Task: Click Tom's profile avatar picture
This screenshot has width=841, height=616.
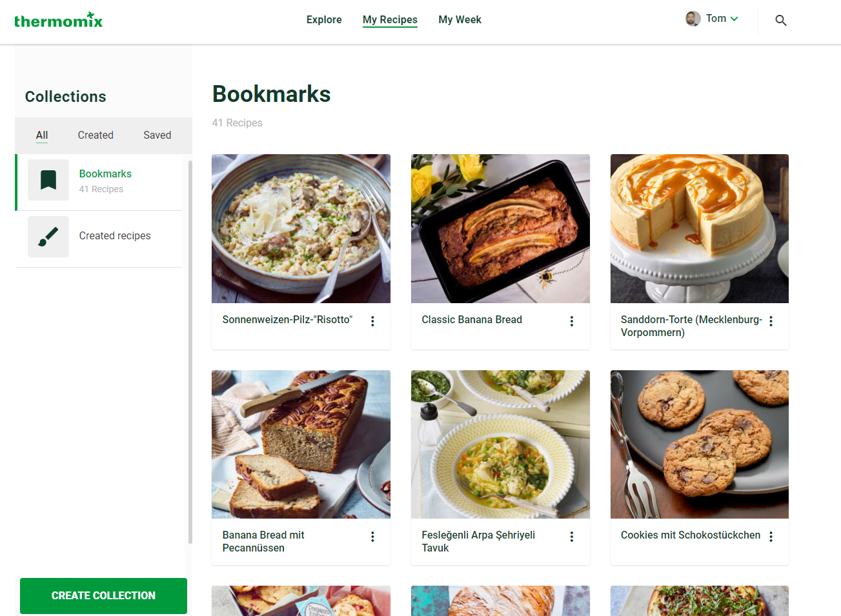Action: [693, 19]
